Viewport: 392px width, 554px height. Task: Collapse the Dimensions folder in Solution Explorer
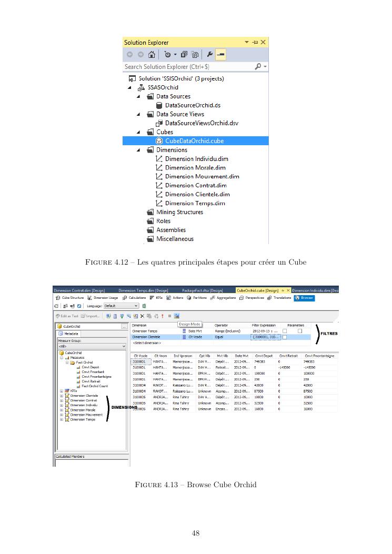(139, 150)
